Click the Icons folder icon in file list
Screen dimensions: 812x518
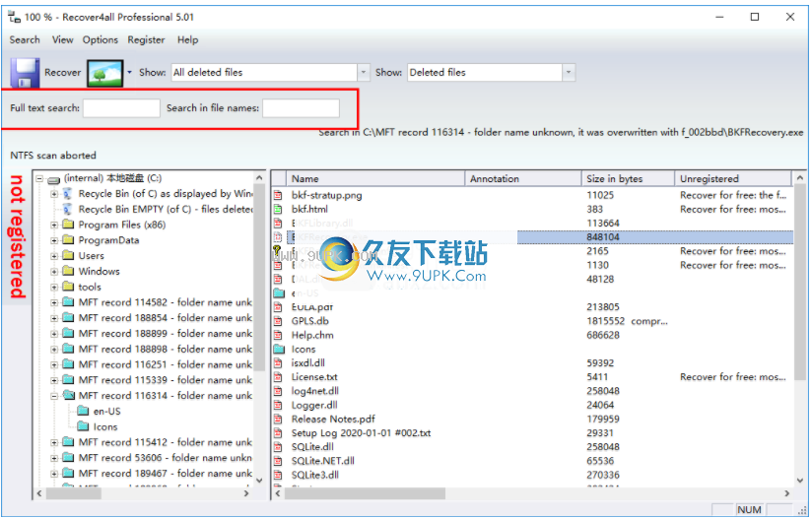279,350
